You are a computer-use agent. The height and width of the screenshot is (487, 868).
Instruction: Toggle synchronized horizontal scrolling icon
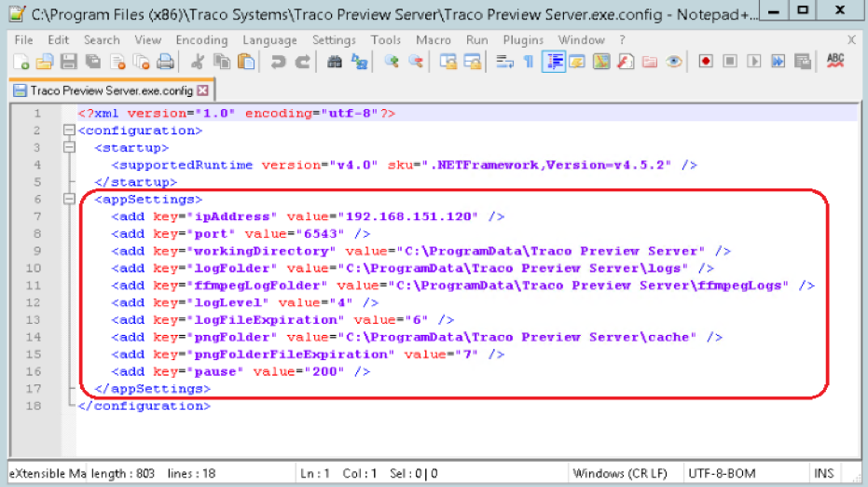pos(472,62)
